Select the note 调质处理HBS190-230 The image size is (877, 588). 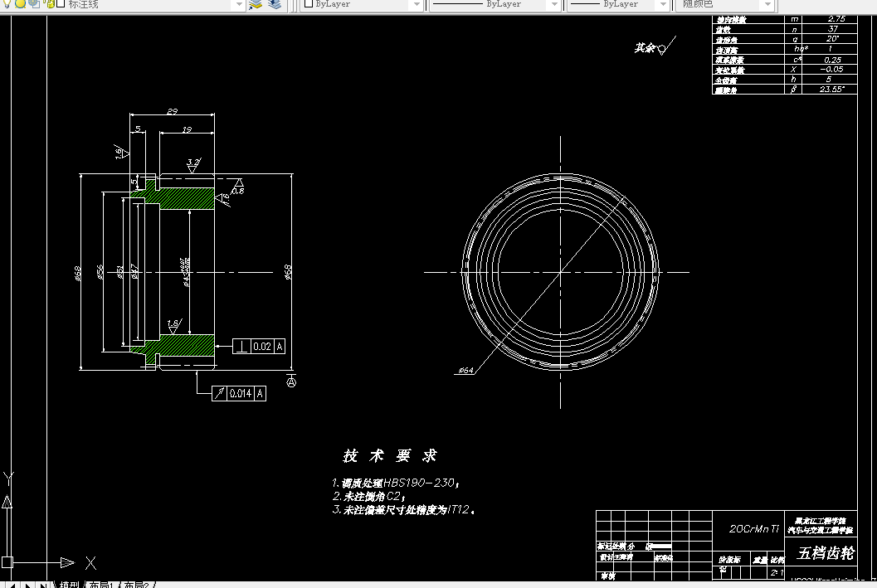click(396, 483)
